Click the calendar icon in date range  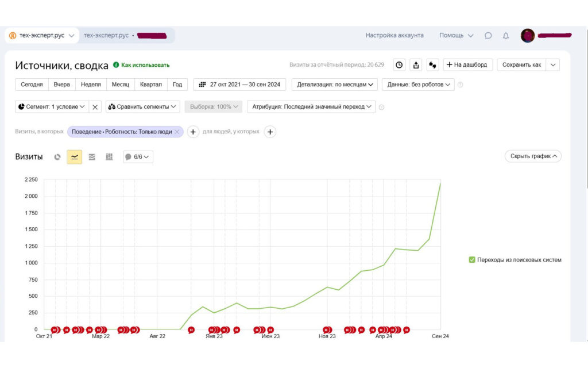202,85
